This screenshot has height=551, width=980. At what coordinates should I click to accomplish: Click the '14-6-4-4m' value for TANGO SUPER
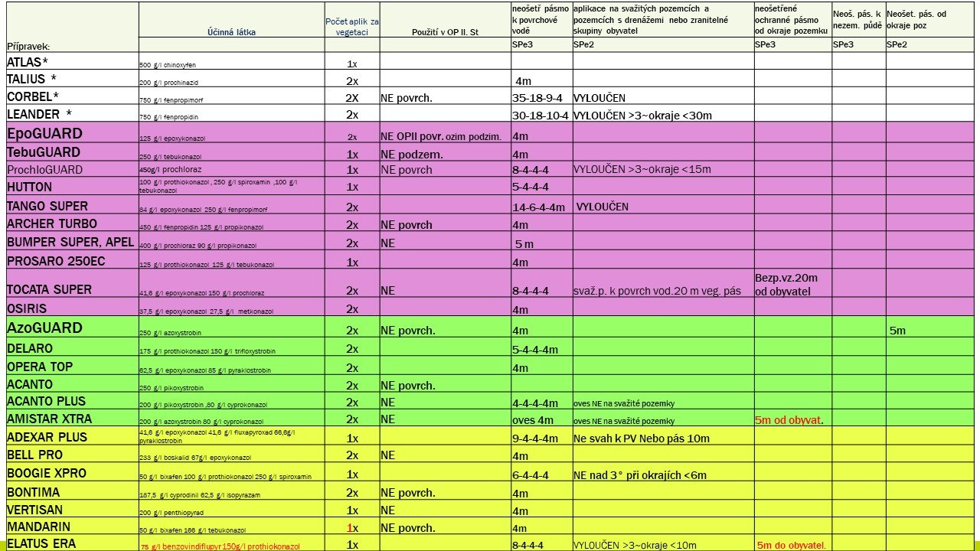539,207
